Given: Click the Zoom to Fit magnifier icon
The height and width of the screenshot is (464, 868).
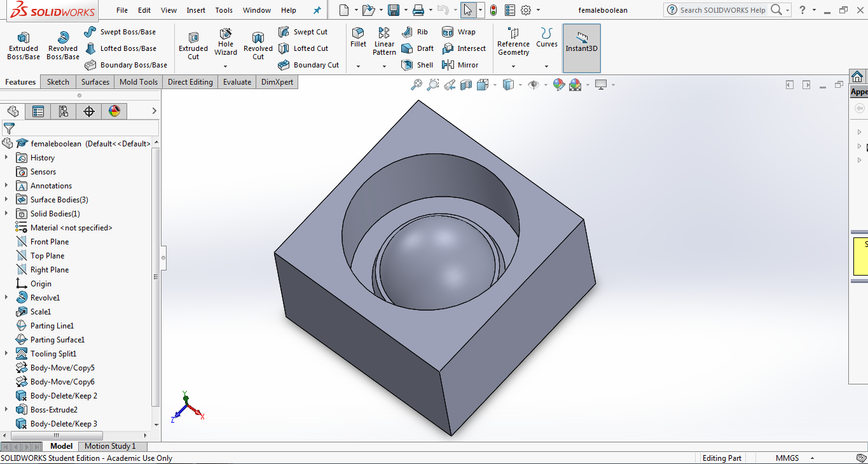Looking at the screenshot, I should [417, 85].
